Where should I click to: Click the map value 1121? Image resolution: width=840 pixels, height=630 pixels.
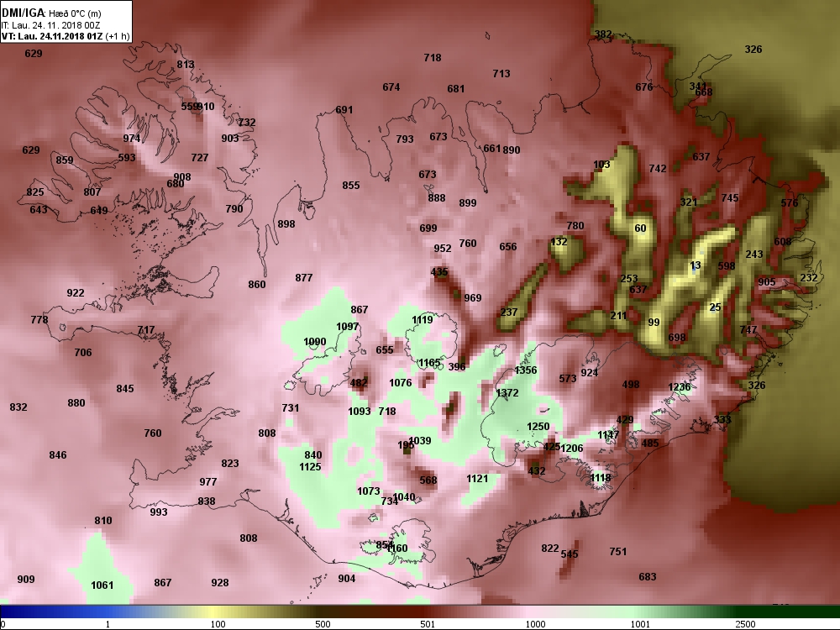(x=477, y=479)
